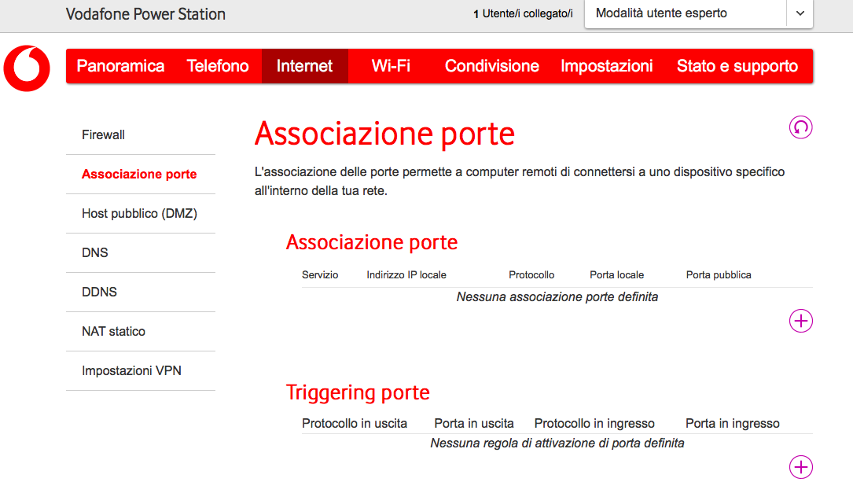Expand the user mode dropdown arrow
This screenshot has height=504, width=853.
point(800,13)
